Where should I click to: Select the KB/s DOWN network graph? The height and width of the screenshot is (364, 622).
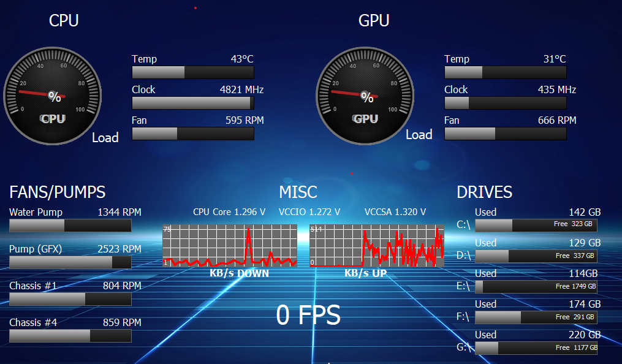click(230, 245)
